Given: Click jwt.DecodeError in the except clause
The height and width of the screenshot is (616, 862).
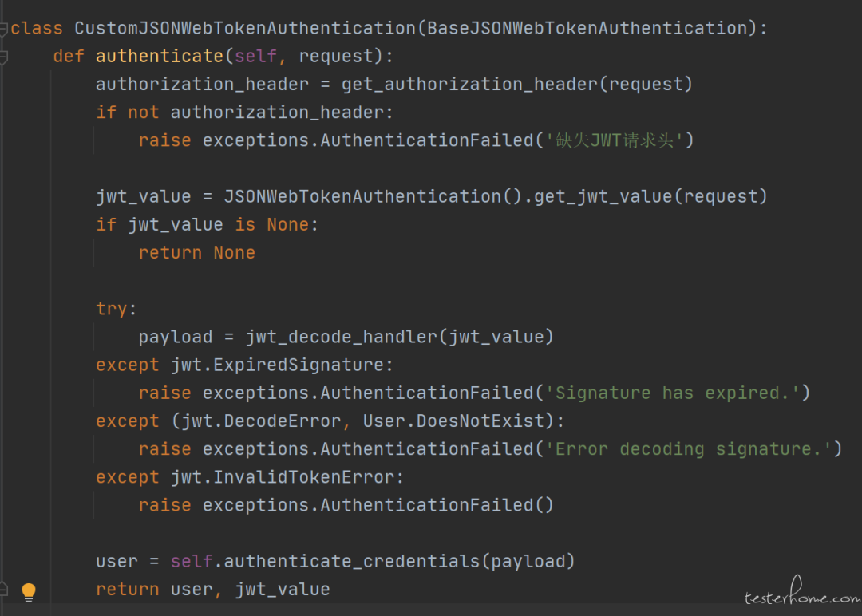Looking at the screenshot, I should click(x=261, y=421).
